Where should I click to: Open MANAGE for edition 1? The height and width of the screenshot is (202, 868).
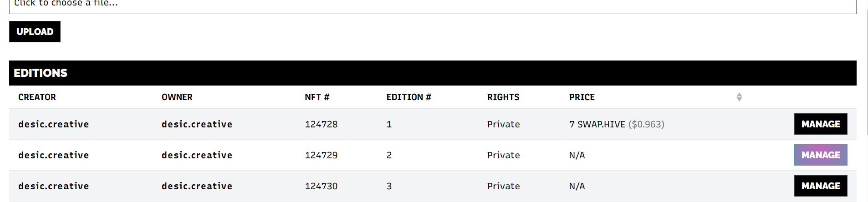coord(820,124)
